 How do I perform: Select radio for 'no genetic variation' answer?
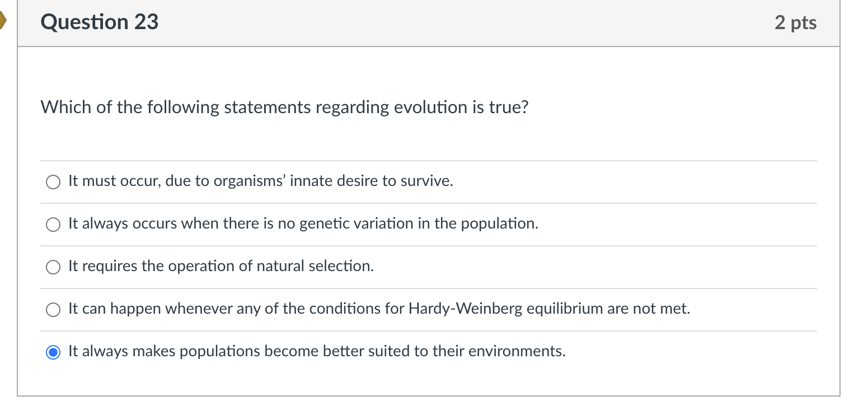(53, 224)
